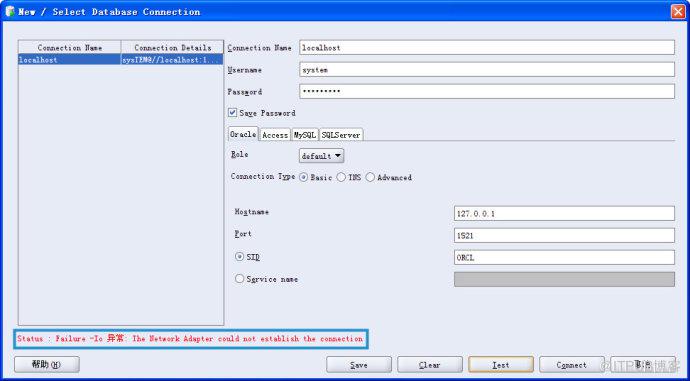The height and width of the screenshot is (381, 690).
Task: Click the cancel button beside Connect
Action: pyautogui.click(x=642, y=365)
